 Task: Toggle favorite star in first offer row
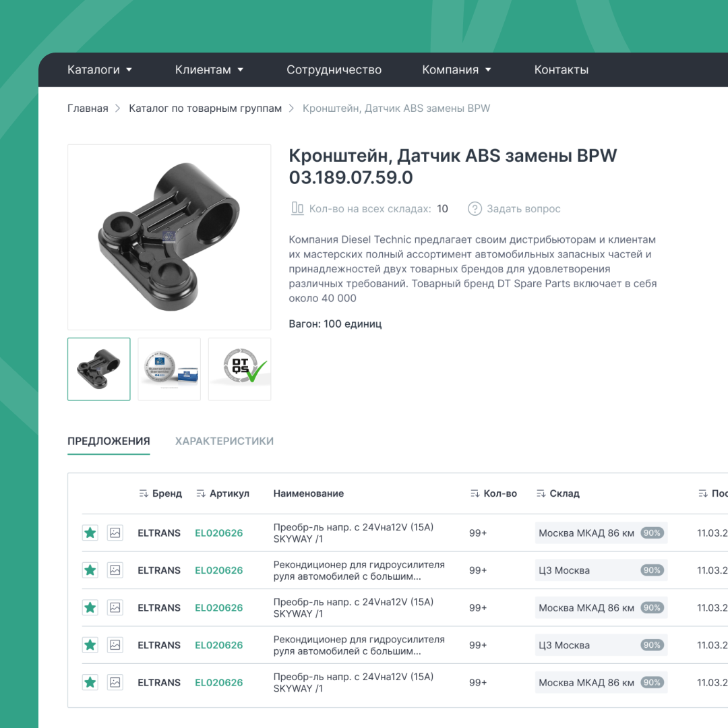click(90, 533)
